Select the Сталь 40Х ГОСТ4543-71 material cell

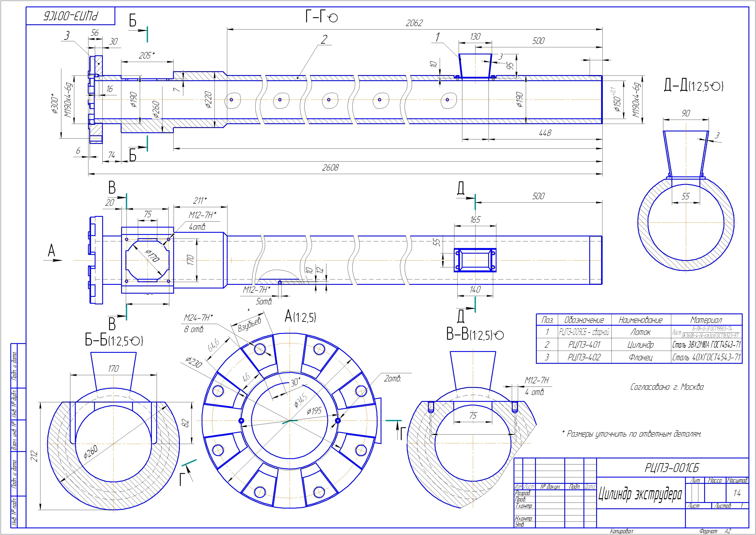pos(706,357)
